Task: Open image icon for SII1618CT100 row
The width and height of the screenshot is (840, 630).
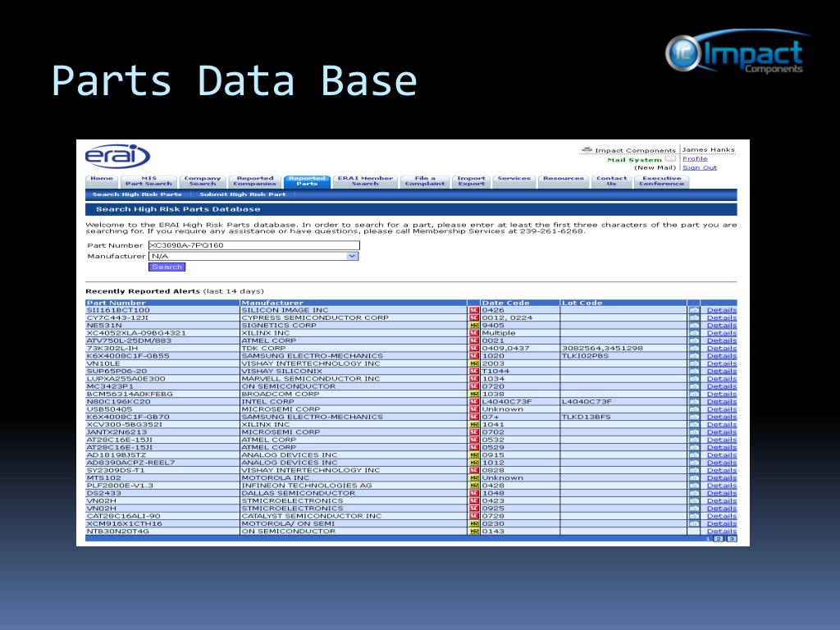Action: click(694, 310)
